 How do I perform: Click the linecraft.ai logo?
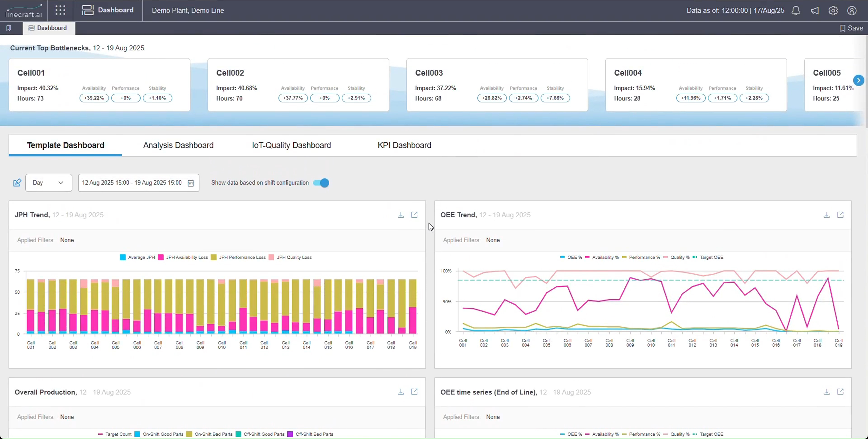pos(24,11)
